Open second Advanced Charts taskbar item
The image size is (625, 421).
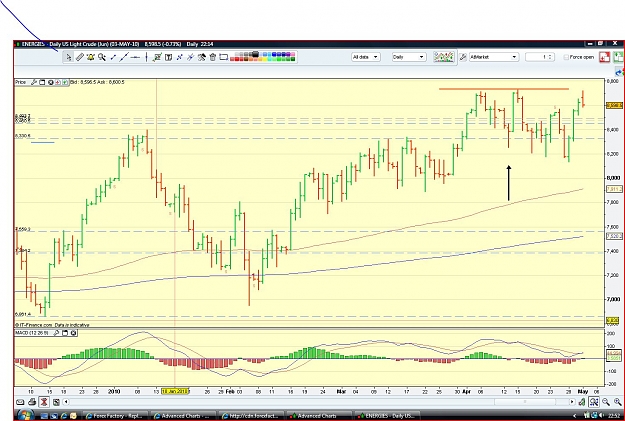point(320,416)
